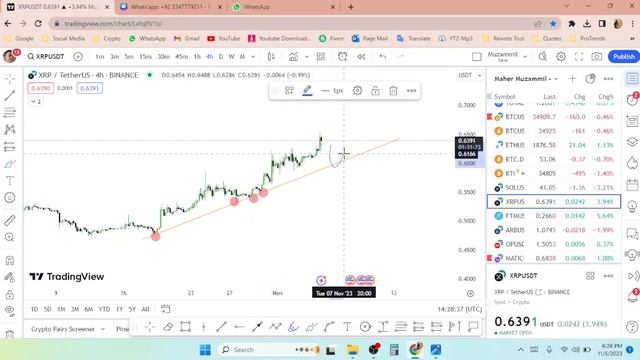Change drawing line color with pencil icon
This screenshot has height=360, width=640.
(x=307, y=91)
